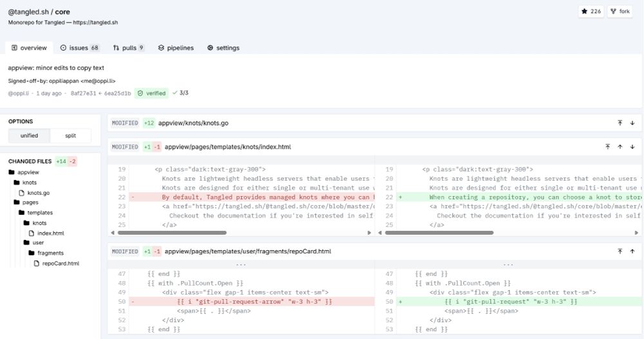Click added line 22 in index.html diff

(x=508, y=197)
